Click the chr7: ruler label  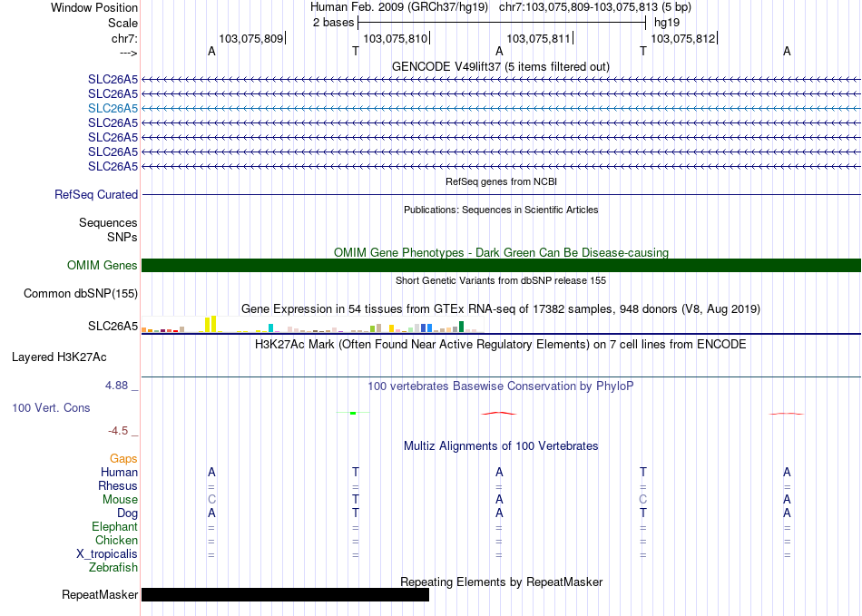point(124,38)
